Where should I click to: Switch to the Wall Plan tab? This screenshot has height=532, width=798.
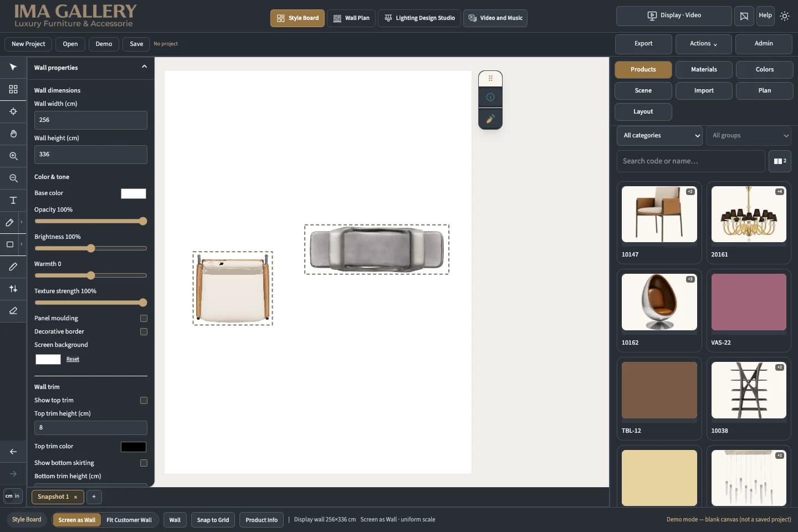[351, 18]
